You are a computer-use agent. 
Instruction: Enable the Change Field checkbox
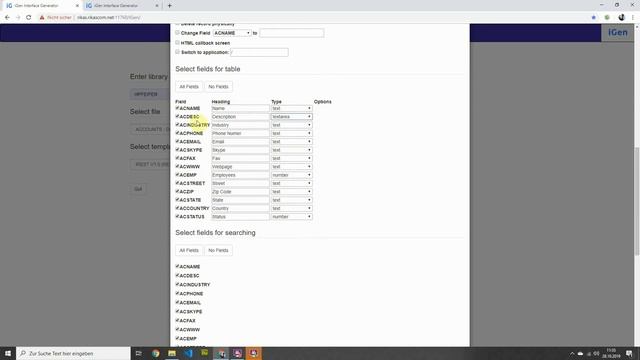pos(177,32)
